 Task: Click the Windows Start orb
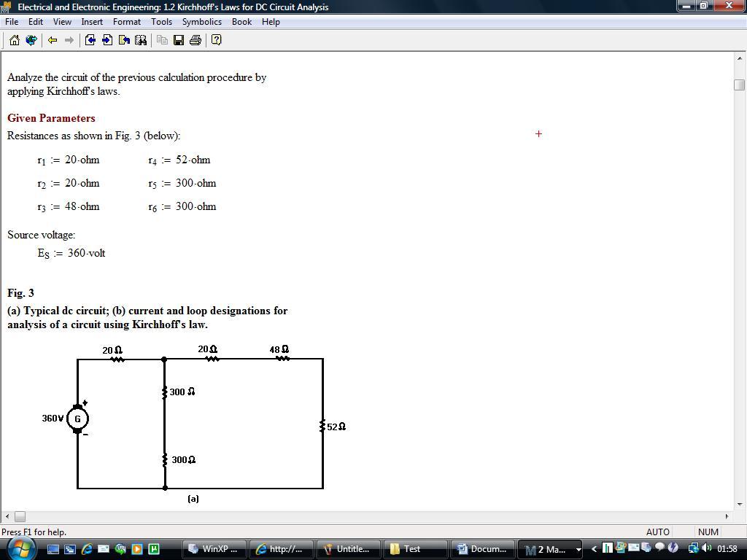click(20, 548)
